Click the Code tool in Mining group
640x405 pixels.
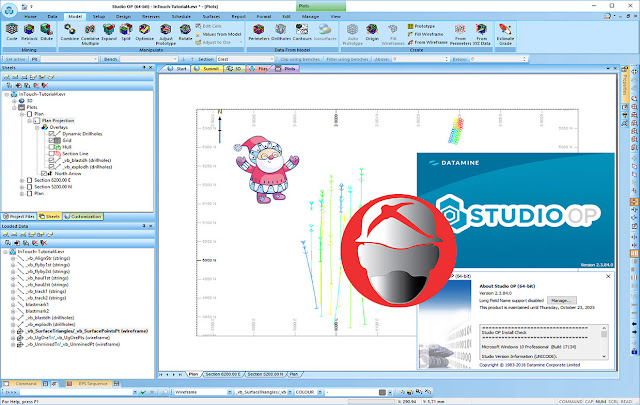(x=12, y=32)
